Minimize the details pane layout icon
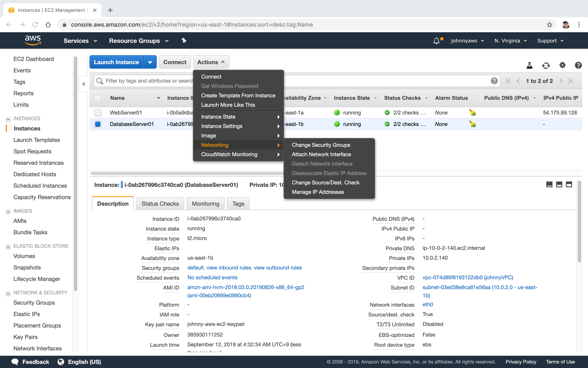This screenshot has height=368, width=588. coord(549,184)
